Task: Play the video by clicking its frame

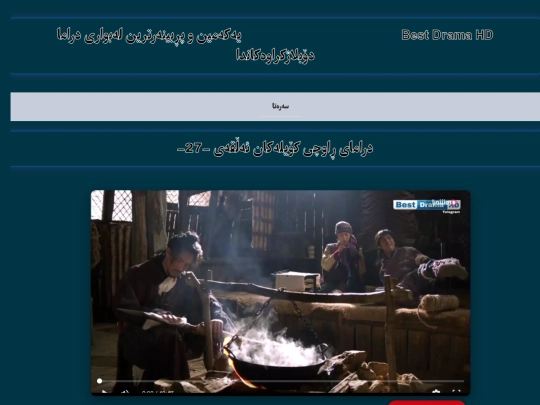Action: pyautogui.click(x=280, y=292)
